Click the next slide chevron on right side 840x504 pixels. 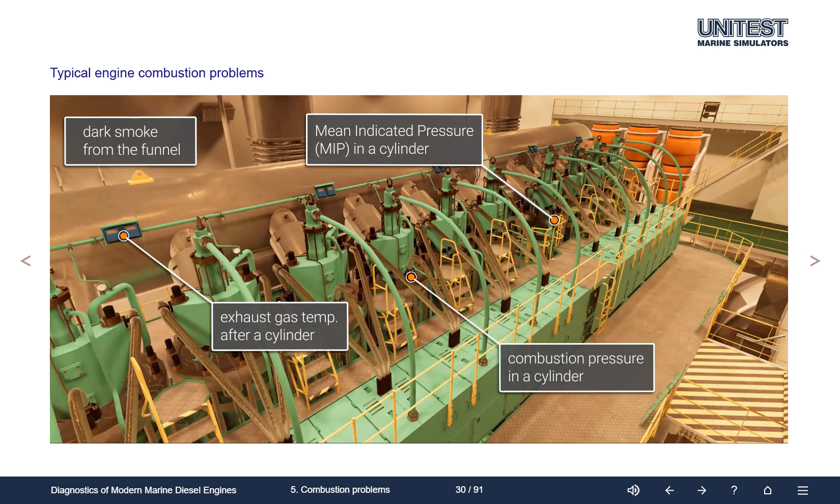click(x=815, y=261)
